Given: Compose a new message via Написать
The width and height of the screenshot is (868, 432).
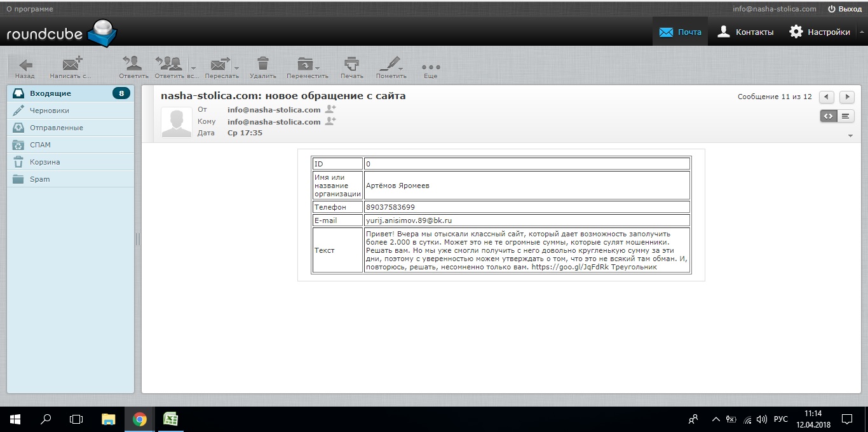Looking at the screenshot, I should (71, 67).
